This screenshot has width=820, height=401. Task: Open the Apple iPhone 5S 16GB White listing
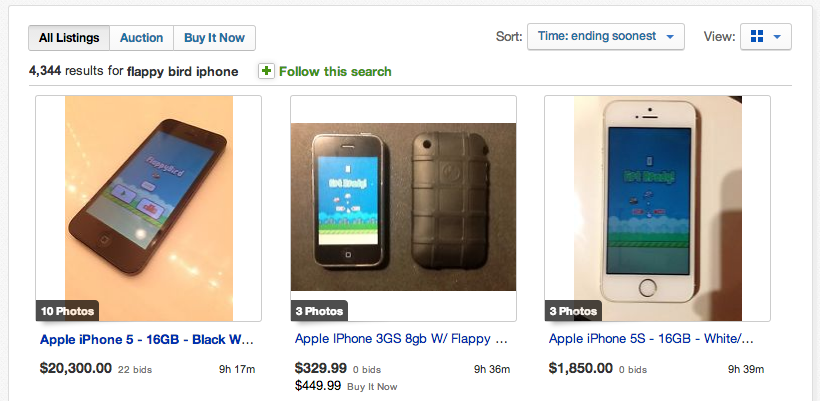coord(651,339)
